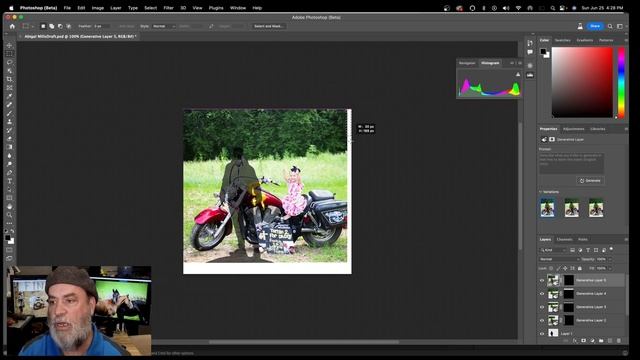Click the hue spectrum slider
This screenshot has height=360, width=640.
pyautogui.click(x=621, y=82)
